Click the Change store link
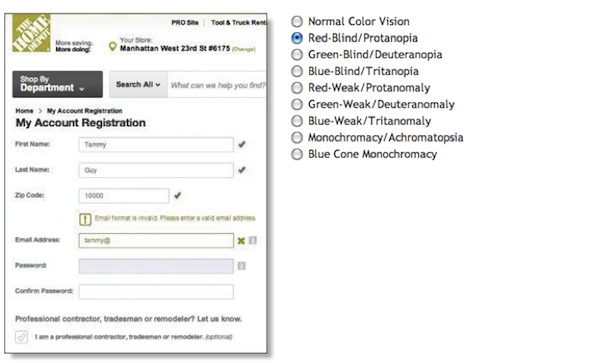 tap(244, 49)
